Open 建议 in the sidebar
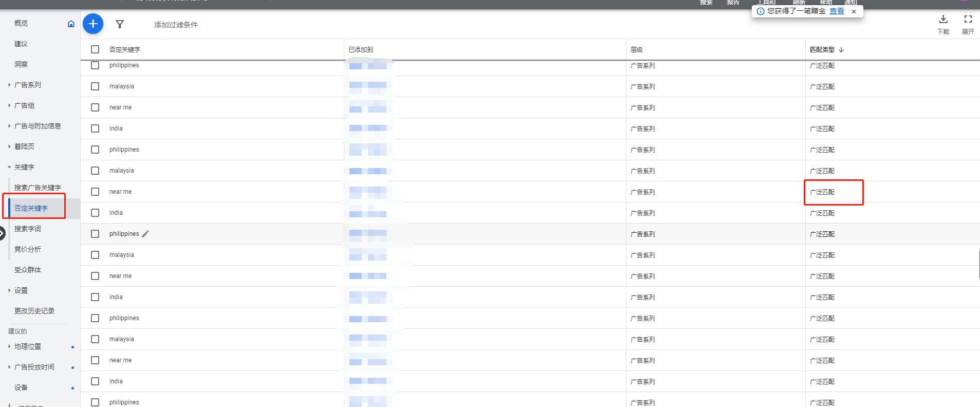 (21, 44)
